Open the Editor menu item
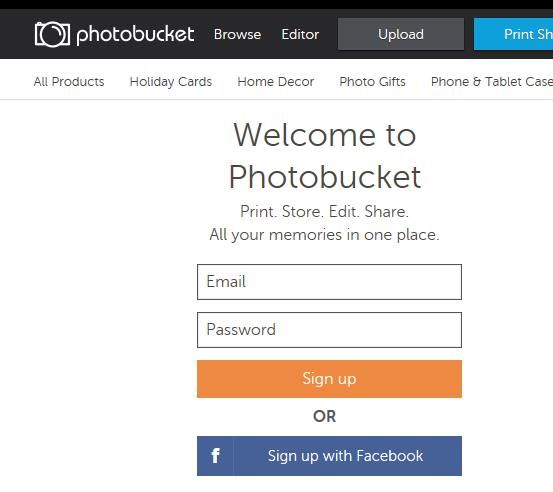Screen dimensions: 553x492 300,34
